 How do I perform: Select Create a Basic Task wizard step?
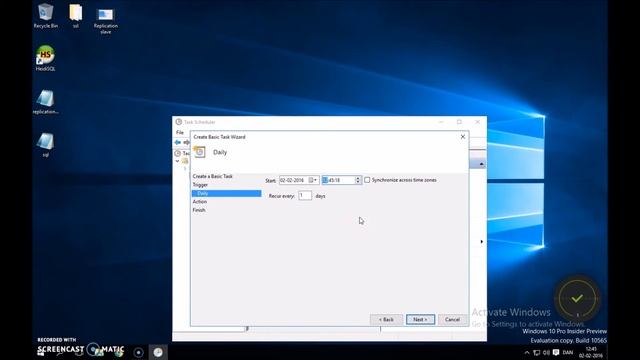click(x=212, y=176)
